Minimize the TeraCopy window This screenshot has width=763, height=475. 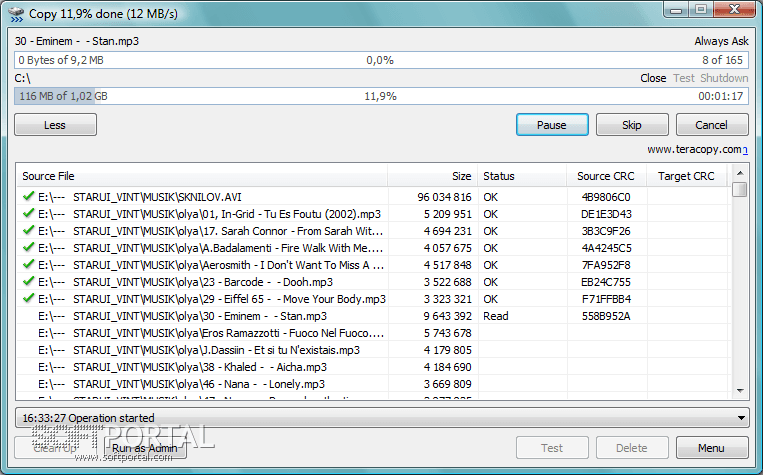(x=676, y=10)
